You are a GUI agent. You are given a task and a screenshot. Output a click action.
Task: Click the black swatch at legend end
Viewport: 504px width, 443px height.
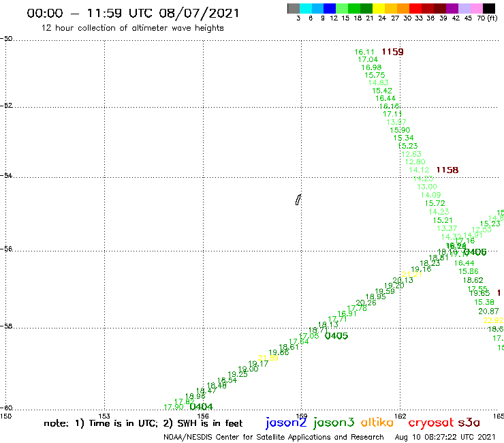(x=488, y=8)
